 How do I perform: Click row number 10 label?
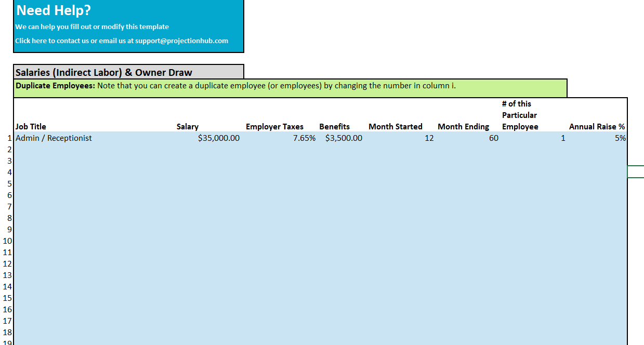(x=7, y=241)
